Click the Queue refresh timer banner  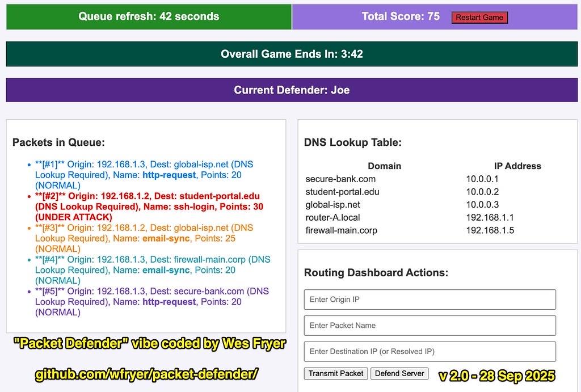click(149, 16)
